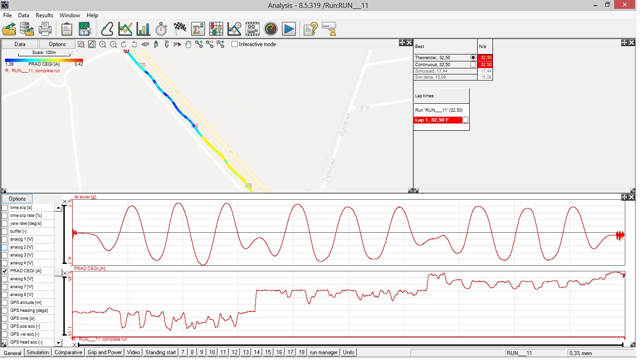Switch to the Video tab
643x364 pixels.
point(134,352)
